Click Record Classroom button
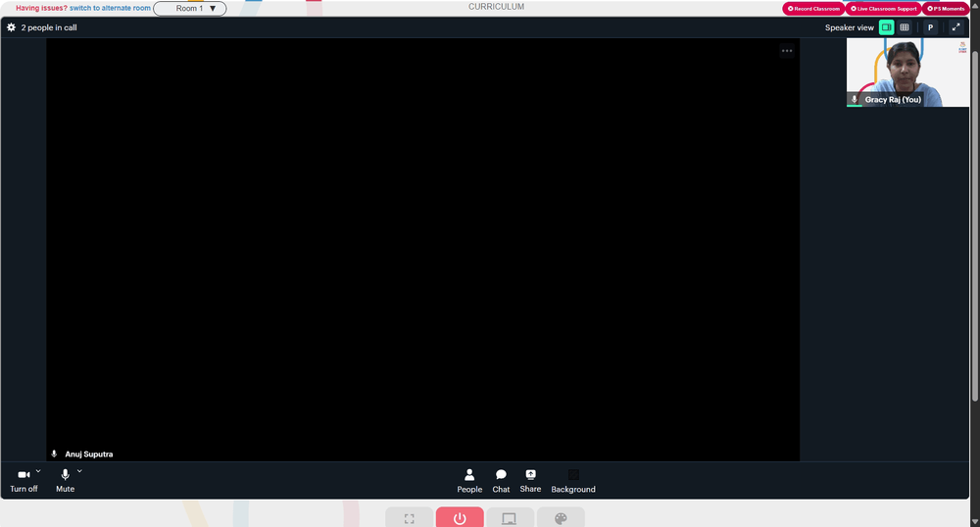 coord(813,9)
